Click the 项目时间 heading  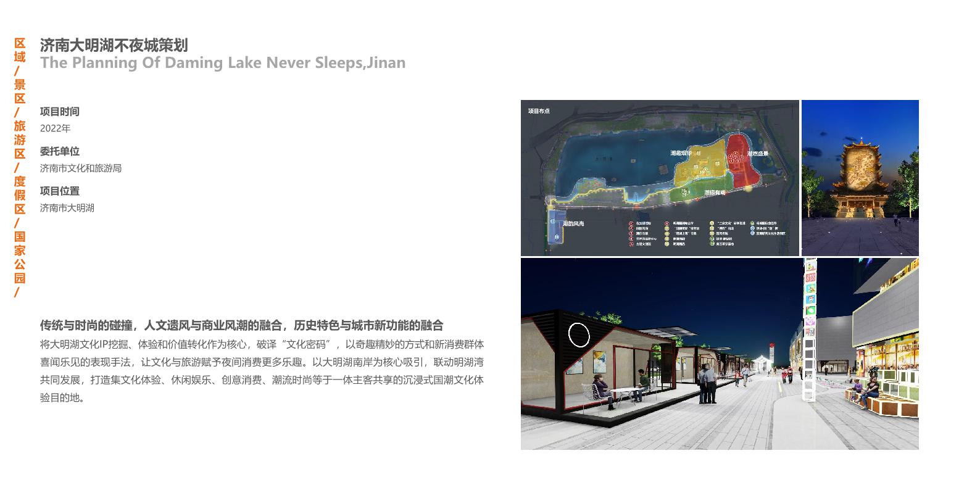coord(60,112)
